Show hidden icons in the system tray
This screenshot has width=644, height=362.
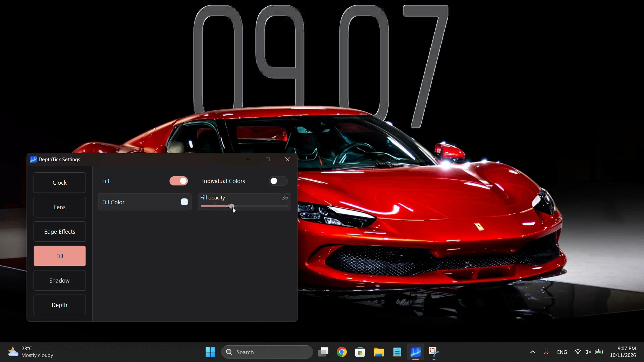(533, 352)
